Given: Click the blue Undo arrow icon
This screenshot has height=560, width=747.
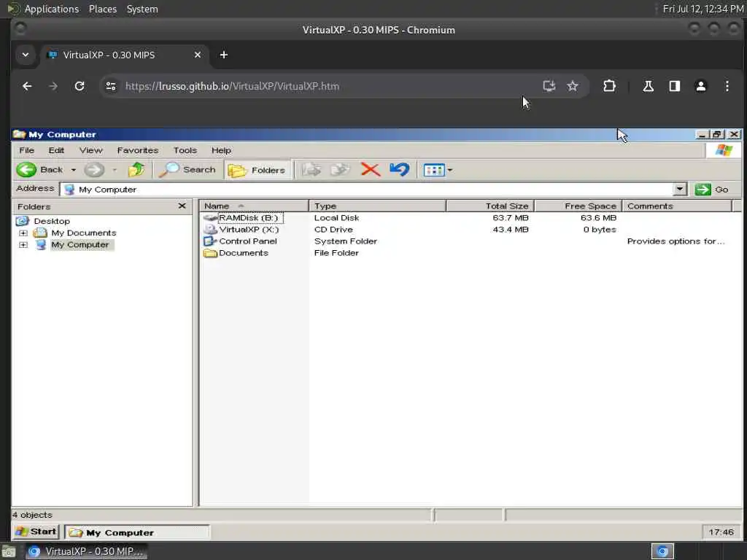Looking at the screenshot, I should (399, 169).
